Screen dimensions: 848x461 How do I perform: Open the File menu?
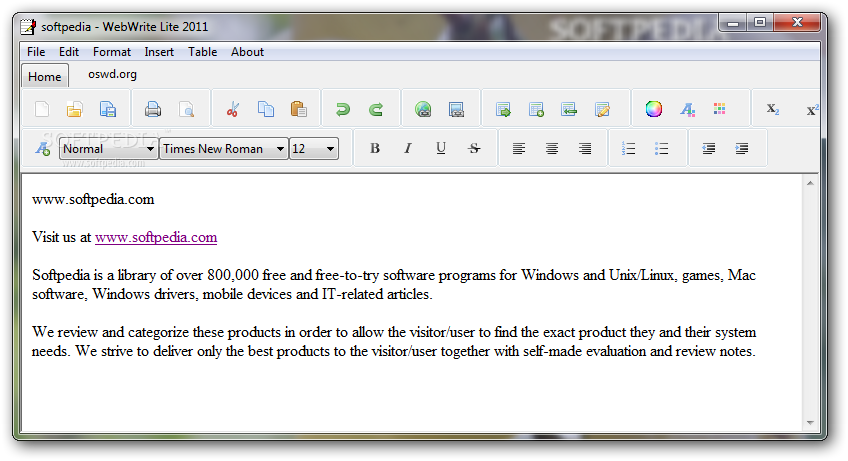point(36,52)
